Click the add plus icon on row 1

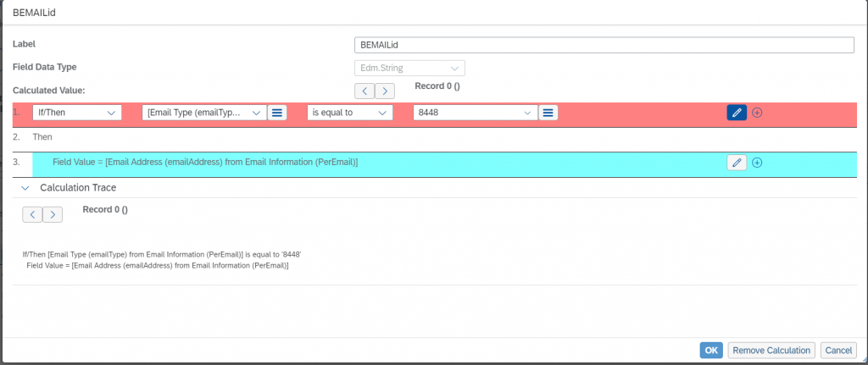click(757, 113)
